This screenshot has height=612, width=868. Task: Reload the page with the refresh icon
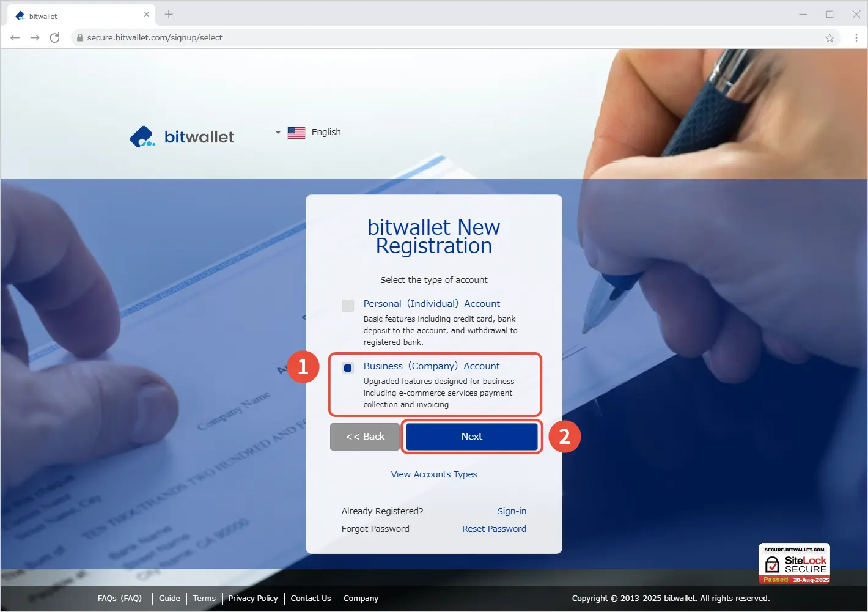(x=54, y=38)
